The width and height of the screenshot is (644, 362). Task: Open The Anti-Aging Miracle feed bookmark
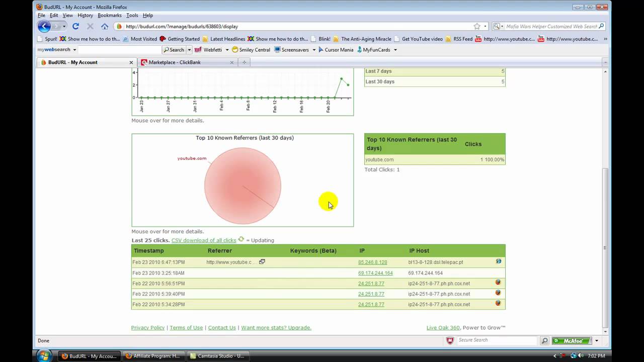[362, 39]
